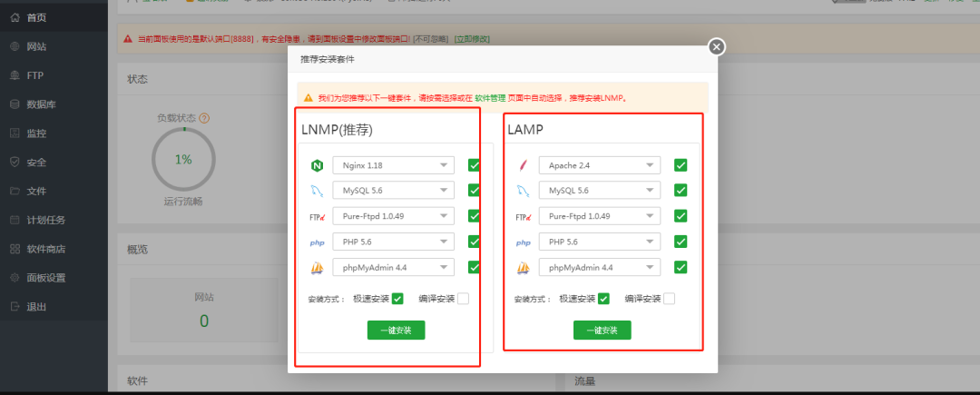The height and width of the screenshot is (395, 980).
Task: Click the 1% load status gauge
Action: tap(183, 160)
